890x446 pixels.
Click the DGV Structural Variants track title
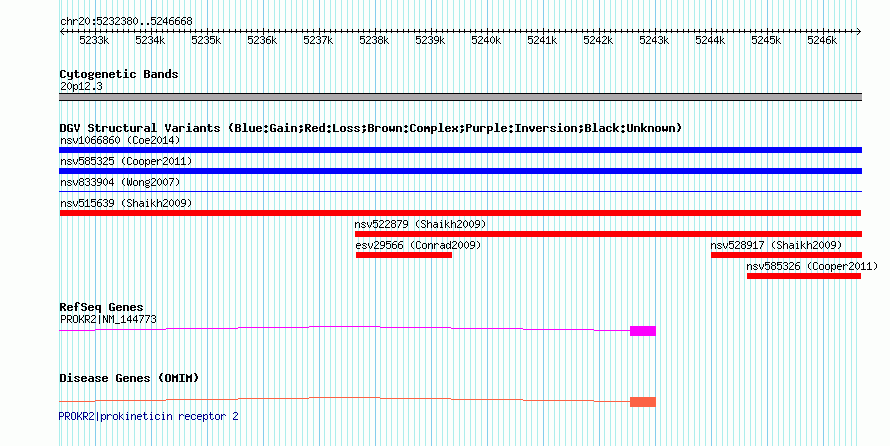(x=370, y=128)
